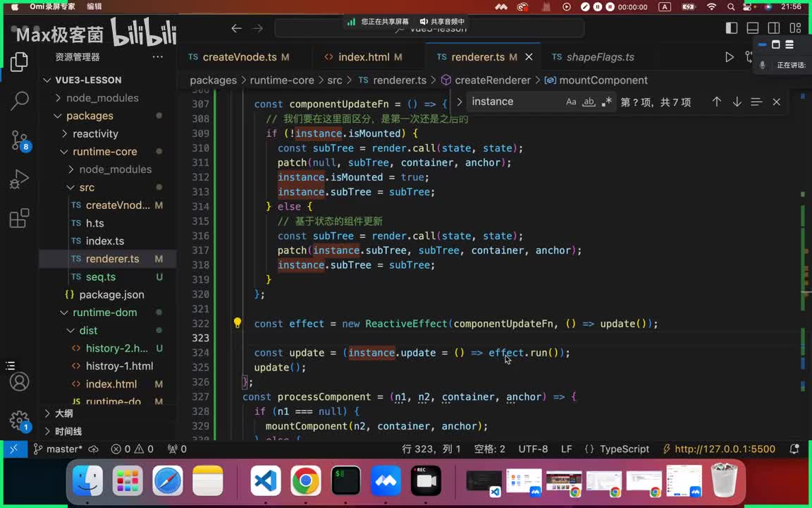Image resolution: width=812 pixels, height=508 pixels.
Task: Toggle the primary side bar layout icon
Action: tap(731, 28)
